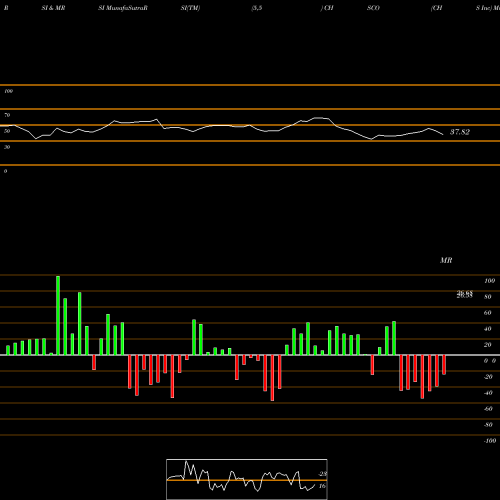Click the 16 value in mini chart
Viewport: 500px width, 500px height.
pyautogui.click(x=322, y=486)
